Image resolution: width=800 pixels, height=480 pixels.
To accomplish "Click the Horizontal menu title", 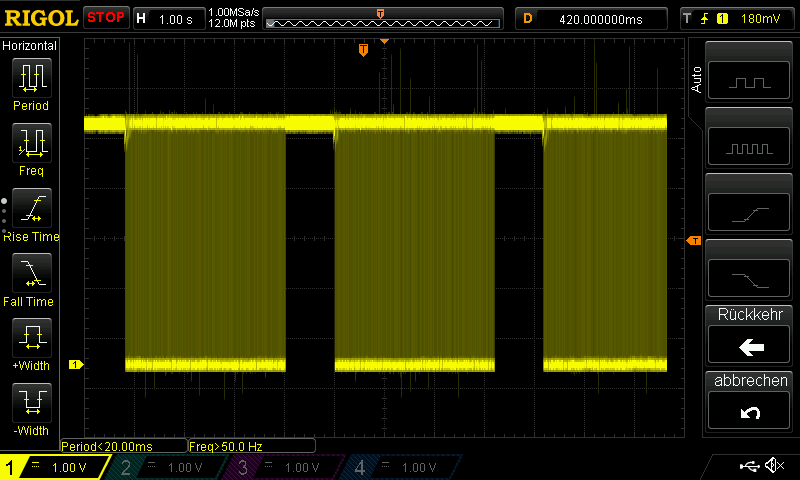I will point(30,46).
